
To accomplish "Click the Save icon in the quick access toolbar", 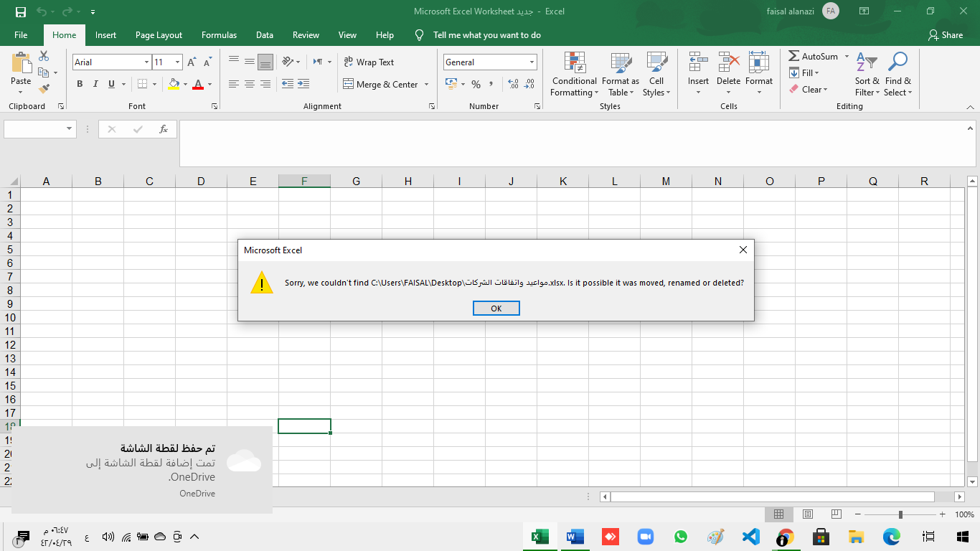I will pos(21,11).
